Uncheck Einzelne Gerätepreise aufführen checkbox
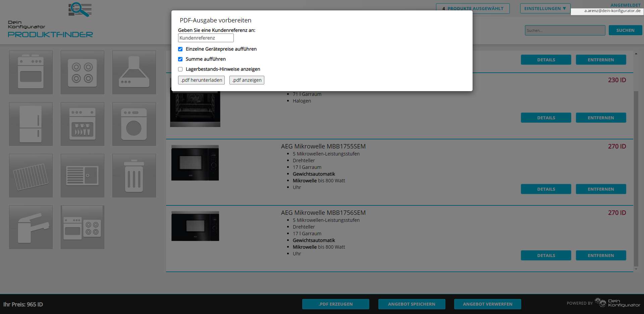Image resolution: width=644 pixels, height=314 pixels. [180, 49]
